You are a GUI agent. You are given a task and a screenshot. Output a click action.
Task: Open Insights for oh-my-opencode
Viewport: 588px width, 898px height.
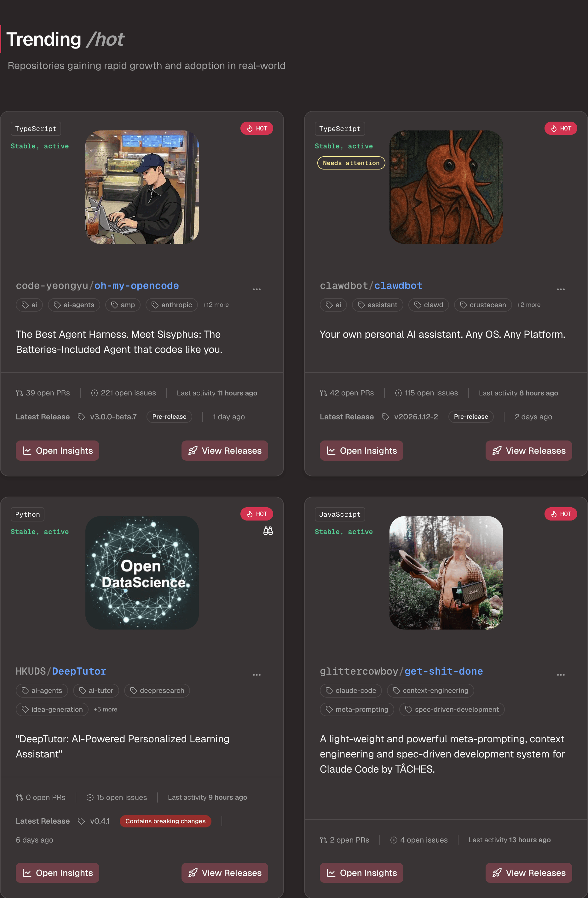[57, 451]
